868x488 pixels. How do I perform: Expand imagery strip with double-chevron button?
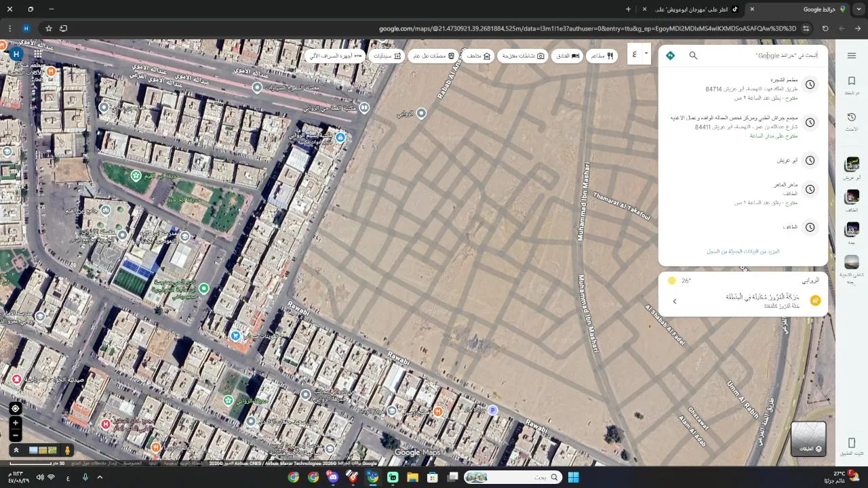[16, 450]
